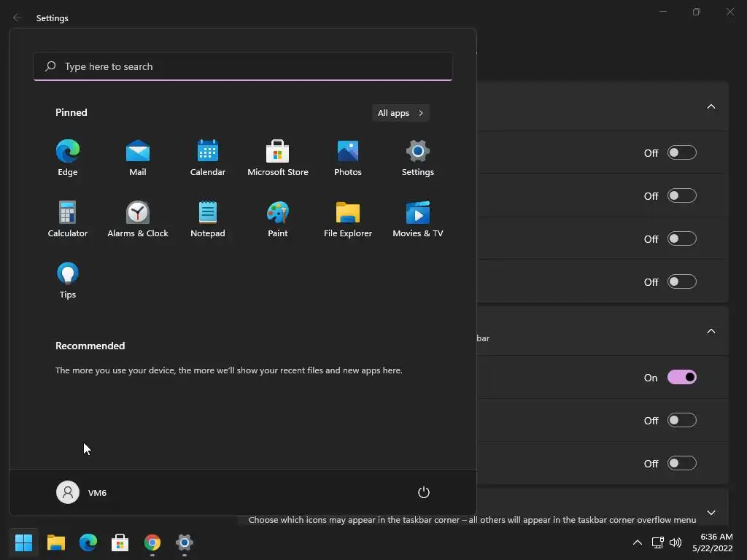Click the magnifier icon in search box
The width and height of the screenshot is (747, 560).
tap(50, 66)
